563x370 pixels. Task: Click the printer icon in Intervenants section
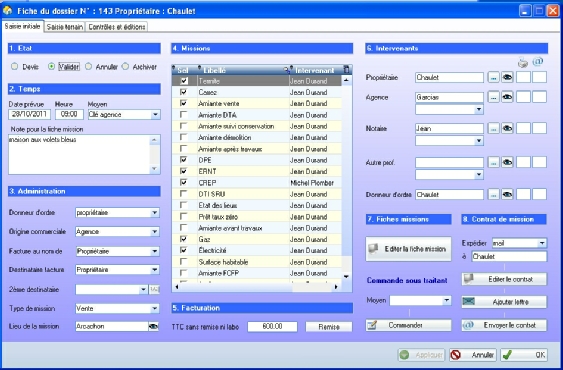pos(523,63)
